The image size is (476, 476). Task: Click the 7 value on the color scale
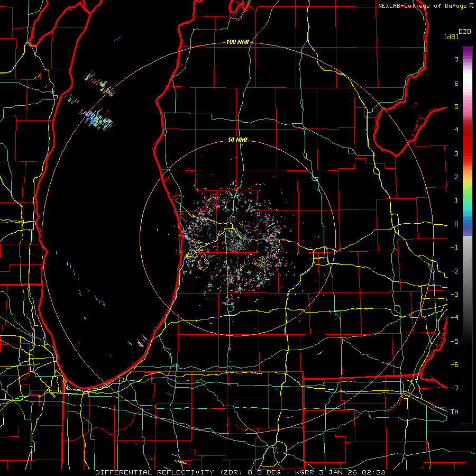click(x=456, y=59)
